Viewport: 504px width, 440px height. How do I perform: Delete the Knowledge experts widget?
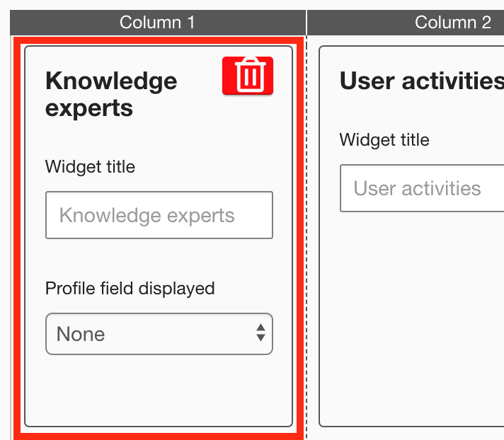248,75
